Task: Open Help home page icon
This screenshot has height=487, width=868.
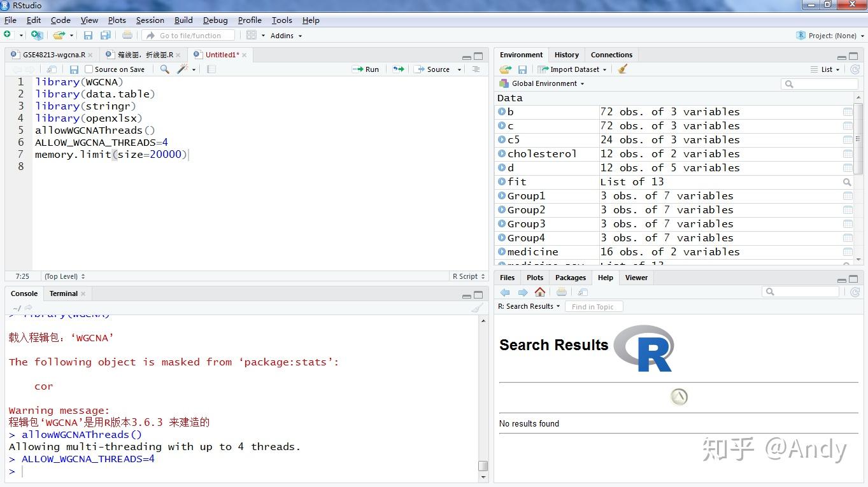Action: point(540,292)
